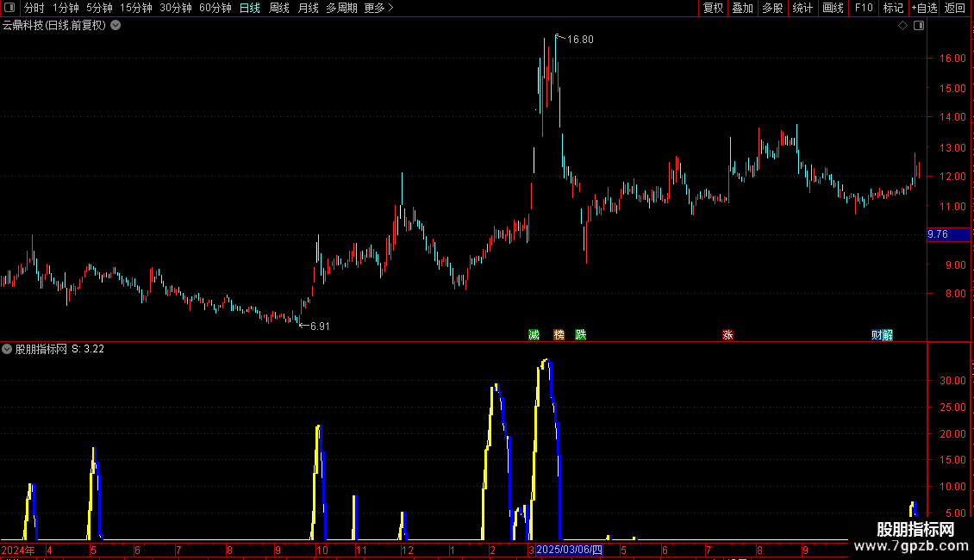
Task: Click the 叠加 overlay button
Action: 742,8
